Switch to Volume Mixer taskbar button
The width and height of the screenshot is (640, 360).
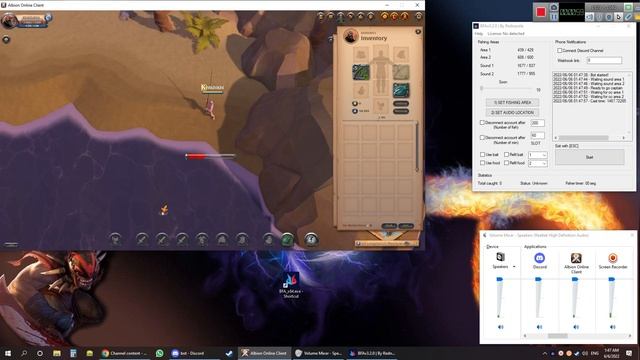click(318, 353)
